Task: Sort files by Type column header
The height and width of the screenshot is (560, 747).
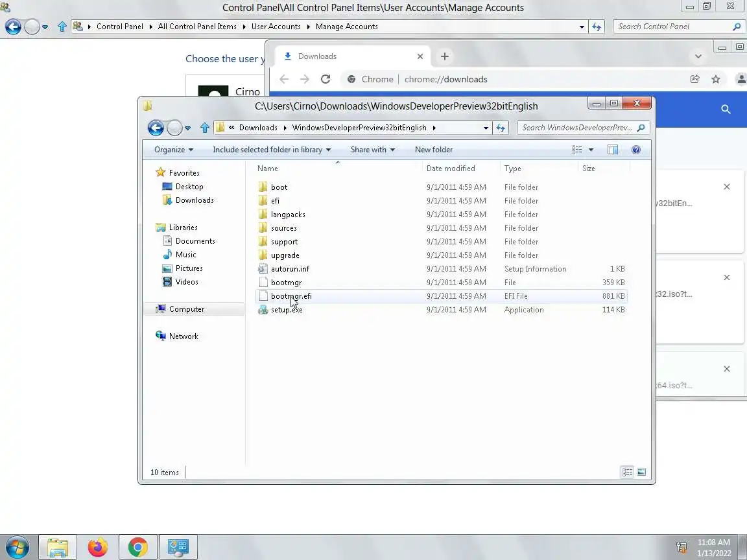Action: click(539, 168)
